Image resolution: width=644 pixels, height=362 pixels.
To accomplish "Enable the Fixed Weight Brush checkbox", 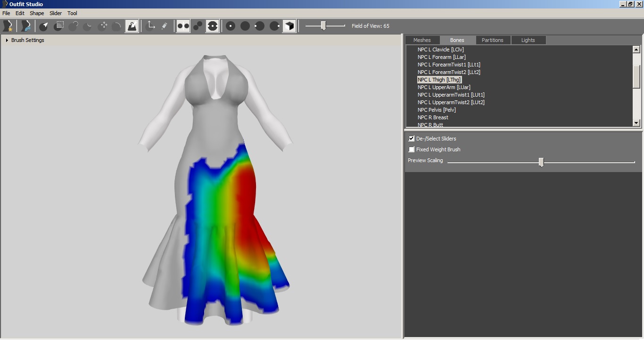I will tap(412, 149).
